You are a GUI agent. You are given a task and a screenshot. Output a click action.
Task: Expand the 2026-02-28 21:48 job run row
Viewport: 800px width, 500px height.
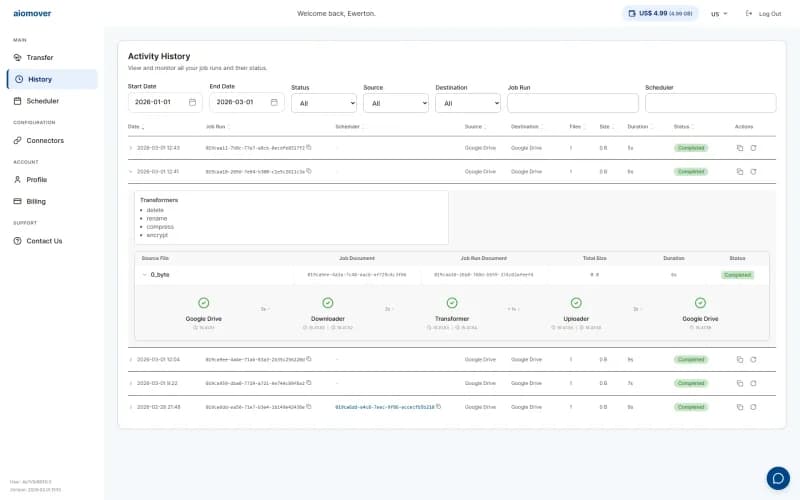coord(131,407)
